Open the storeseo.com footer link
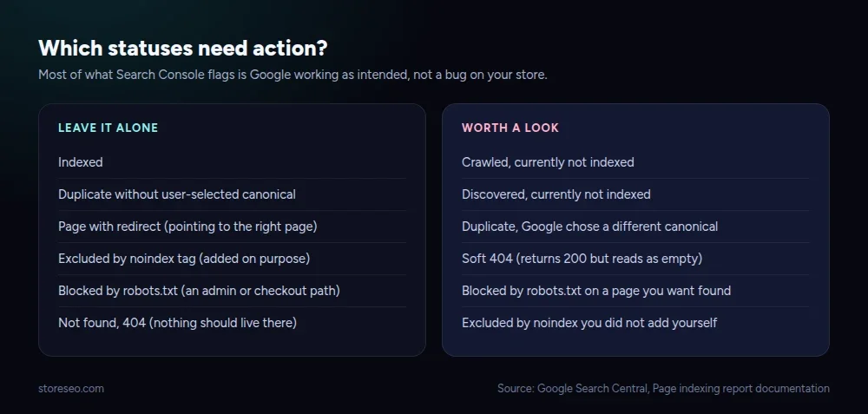Viewport: 868px width, 414px height. (71, 389)
